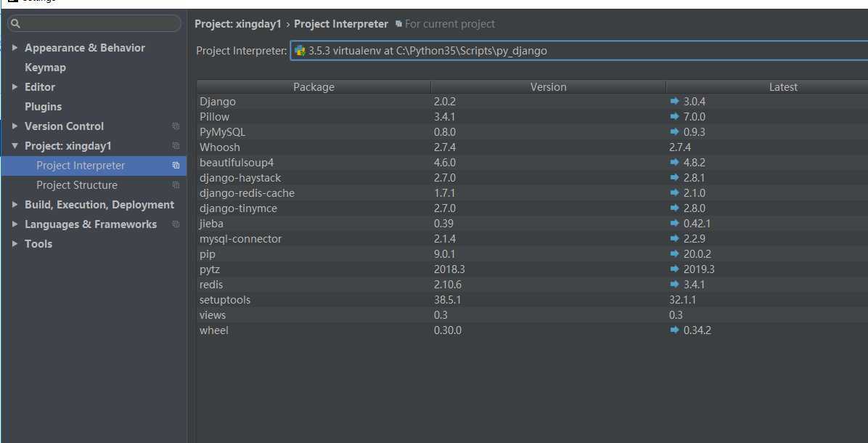Select the mysql-connector package row
868x443 pixels.
coord(533,239)
